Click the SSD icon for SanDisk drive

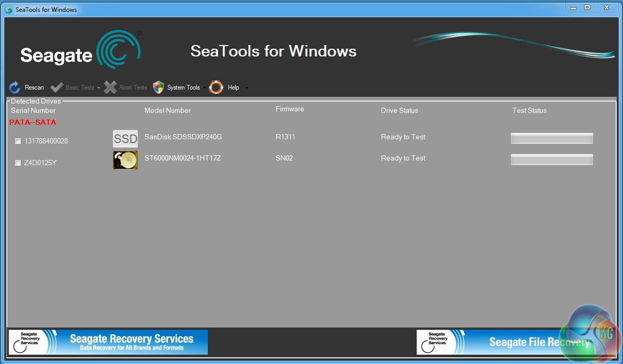point(125,139)
